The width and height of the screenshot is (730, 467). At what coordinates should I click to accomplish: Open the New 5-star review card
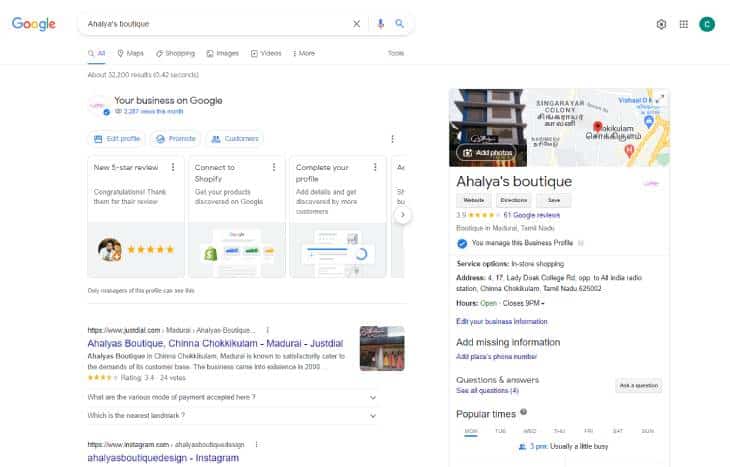[x=136, y=217]
